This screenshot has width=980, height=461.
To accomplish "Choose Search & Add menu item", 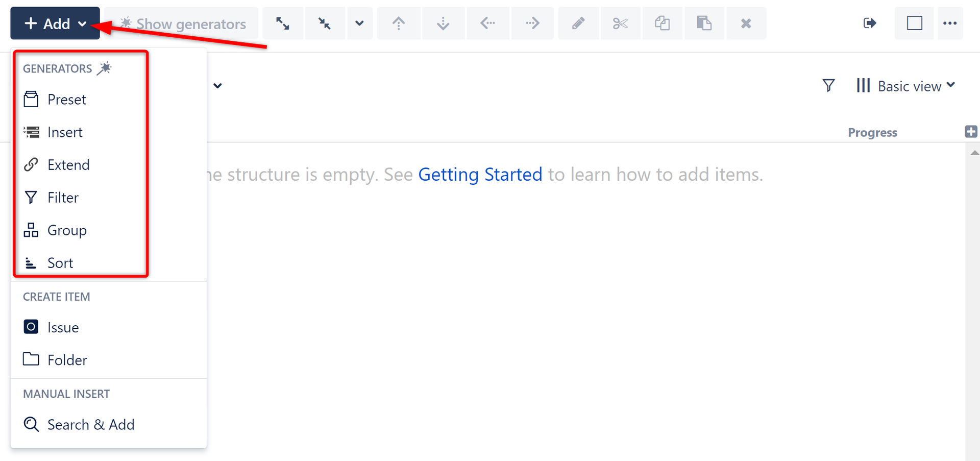I will pyautogui.click(x=90, y=425).
